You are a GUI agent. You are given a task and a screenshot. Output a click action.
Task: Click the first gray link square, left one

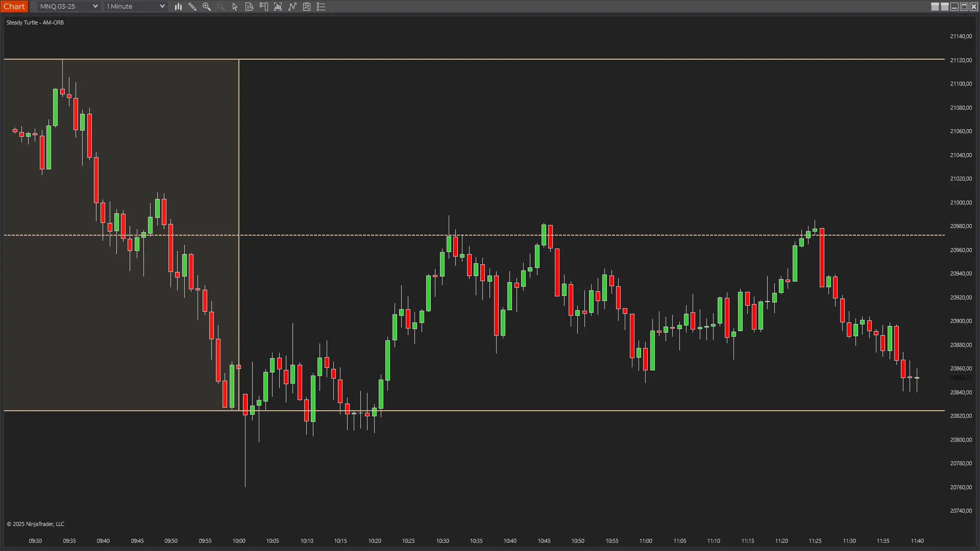click(935, 7)
